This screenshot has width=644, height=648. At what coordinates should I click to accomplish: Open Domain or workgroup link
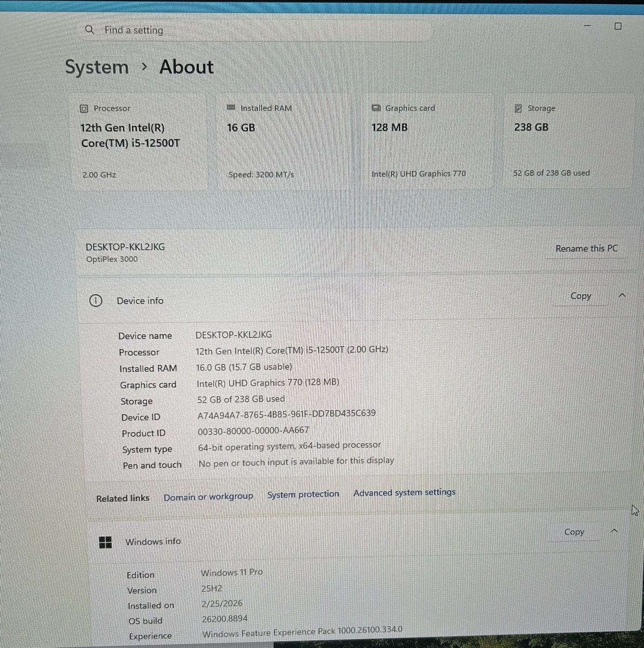[x=208, y=496]
